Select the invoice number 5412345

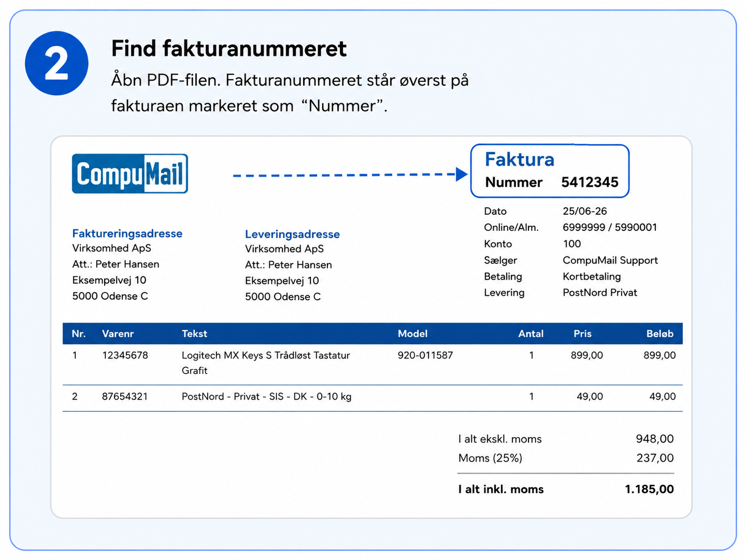[x=590, y=182]
